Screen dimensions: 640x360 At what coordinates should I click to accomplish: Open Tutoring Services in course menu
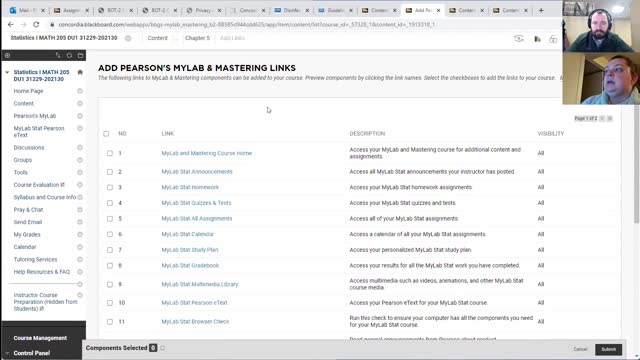[36, 260]
